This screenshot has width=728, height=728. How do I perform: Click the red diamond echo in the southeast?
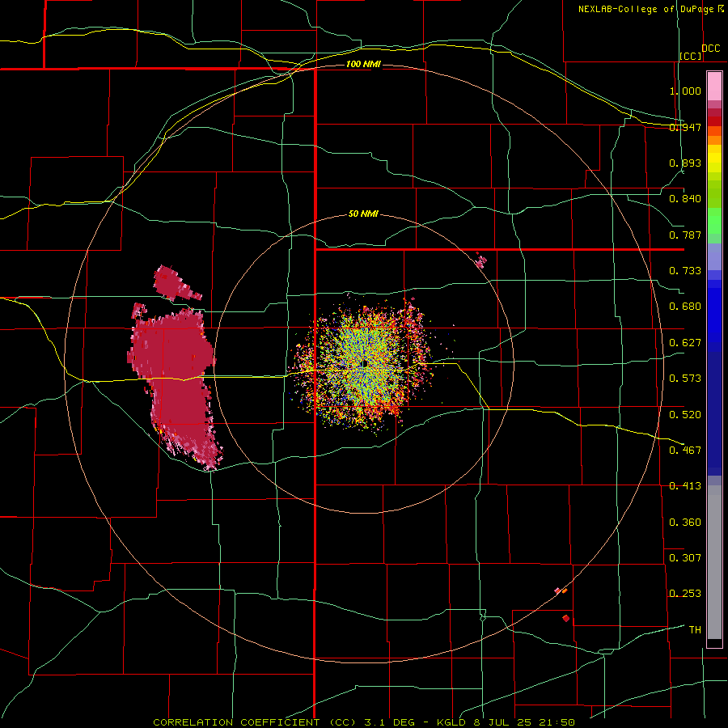(565, 619)
